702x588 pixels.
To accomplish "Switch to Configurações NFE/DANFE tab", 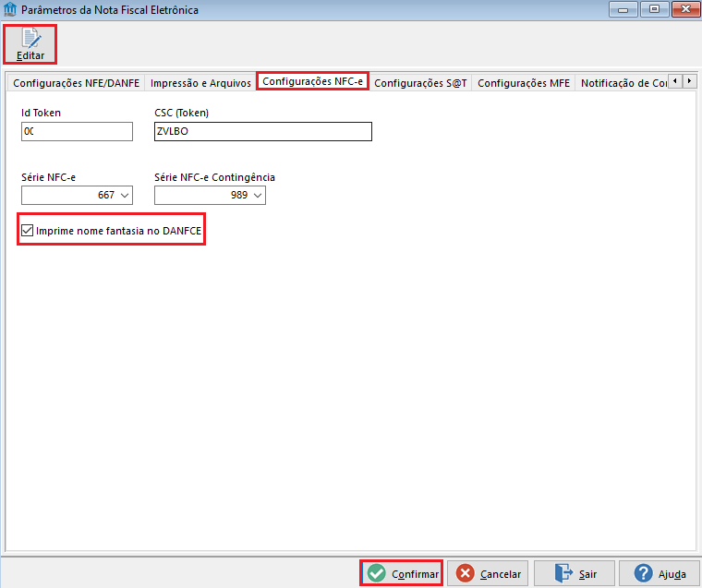I will click(x=76, y=83).
